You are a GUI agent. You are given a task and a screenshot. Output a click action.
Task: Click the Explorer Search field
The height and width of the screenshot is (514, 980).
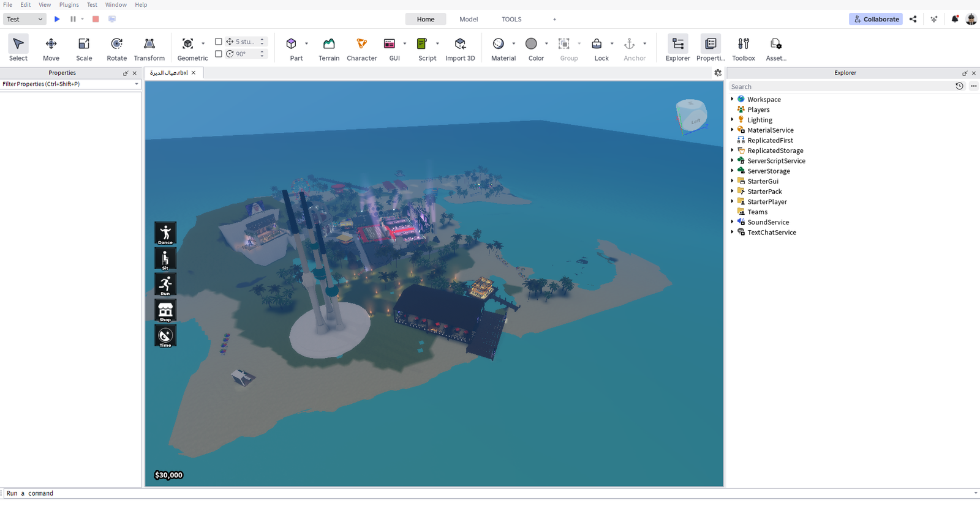click(841, 86)
